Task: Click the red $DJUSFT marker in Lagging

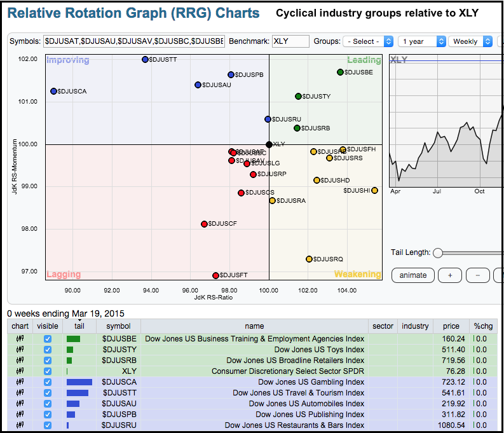Action: [215, 275]
